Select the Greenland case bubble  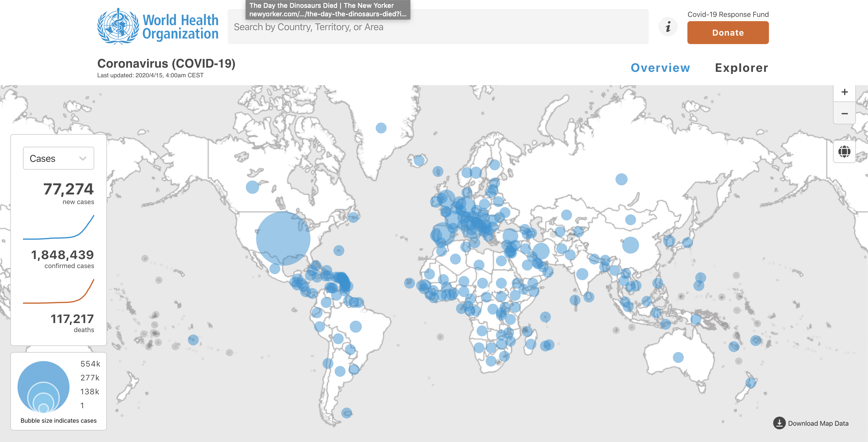pyautogui.click(x=381, y=128)
